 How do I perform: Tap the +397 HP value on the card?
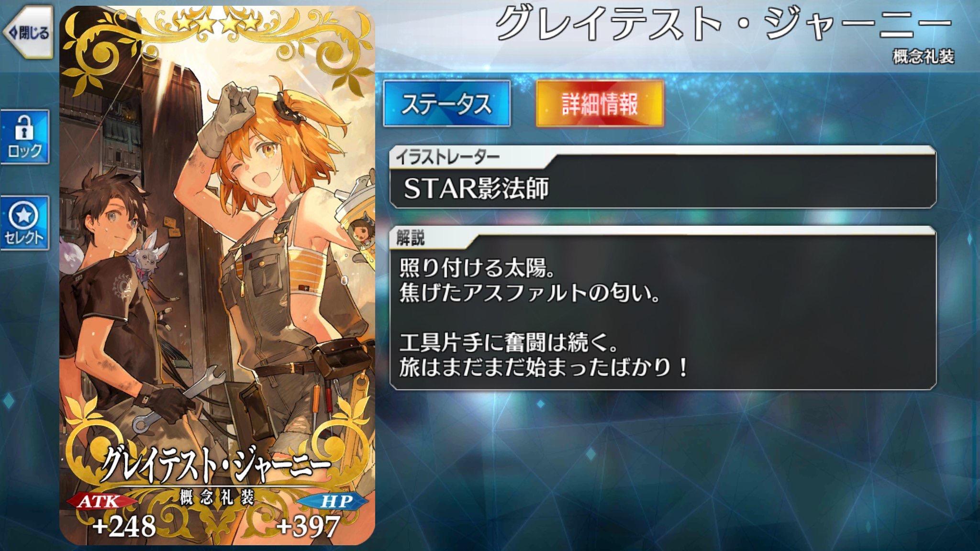[308, 526]
